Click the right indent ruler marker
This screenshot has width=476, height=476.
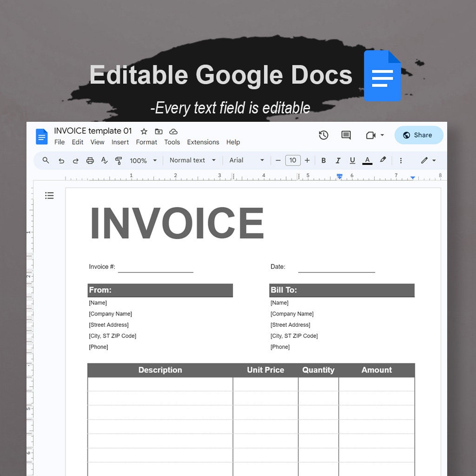point(413,178)
